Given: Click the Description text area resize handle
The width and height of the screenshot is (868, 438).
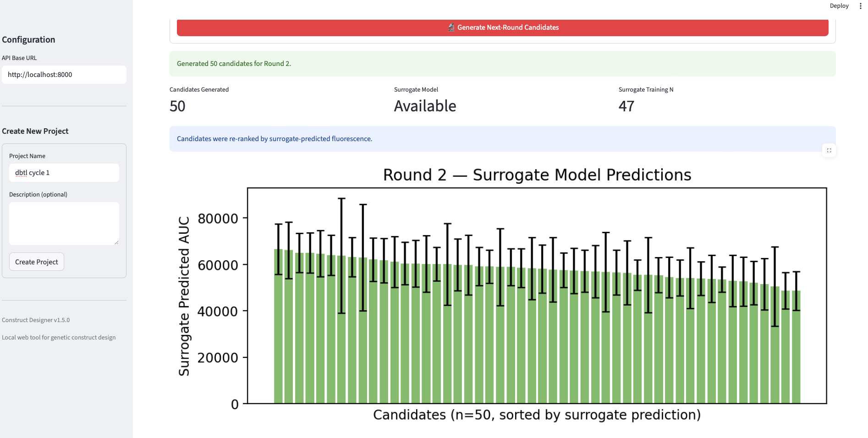Looking at the screenshot, I should pos(116,242).
